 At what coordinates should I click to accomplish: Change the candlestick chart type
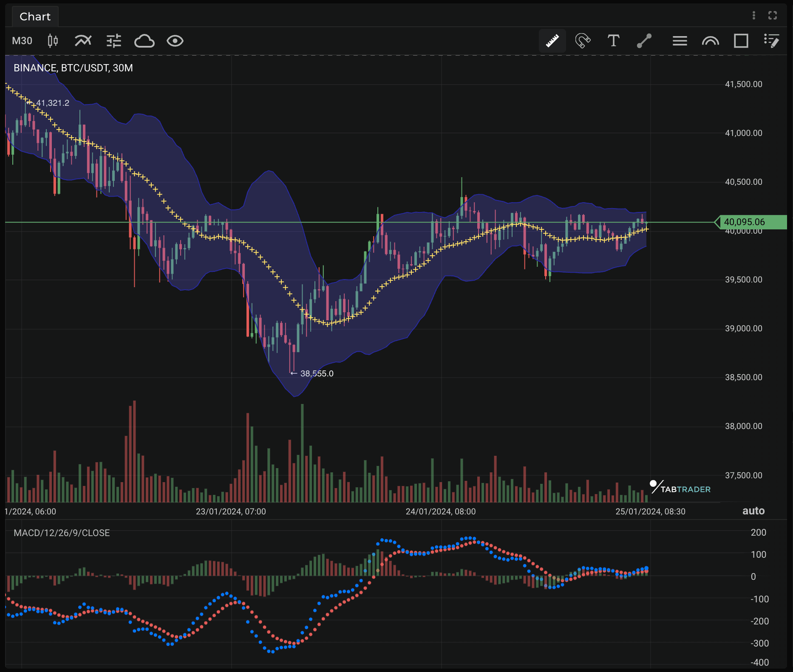pos(53,41)
